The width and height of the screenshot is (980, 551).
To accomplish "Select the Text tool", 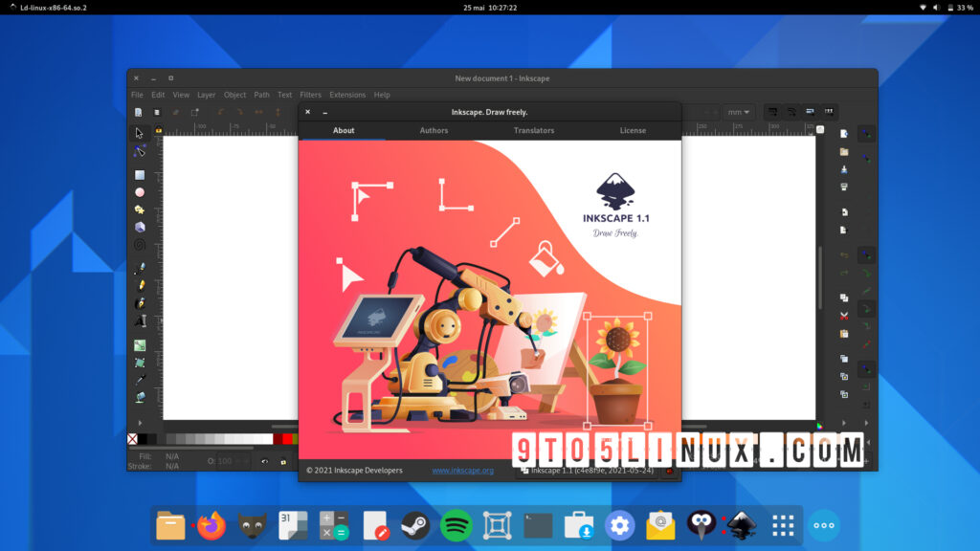I will [140, 320].
